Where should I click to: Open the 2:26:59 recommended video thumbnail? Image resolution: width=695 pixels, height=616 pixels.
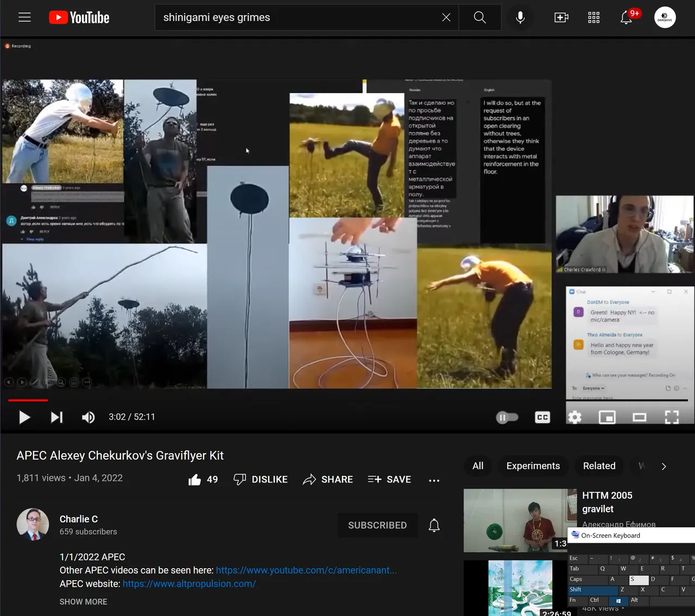(x=520, y=588)
